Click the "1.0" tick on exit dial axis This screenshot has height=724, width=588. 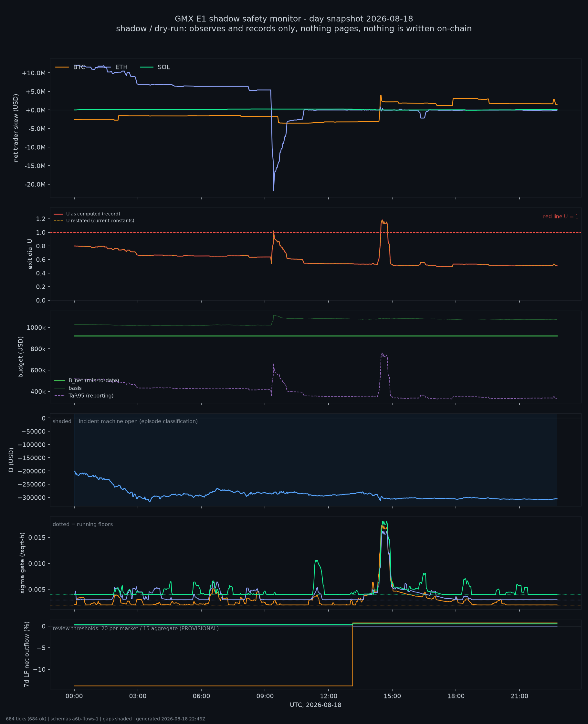pyautogui.click(x=41, y=232)
